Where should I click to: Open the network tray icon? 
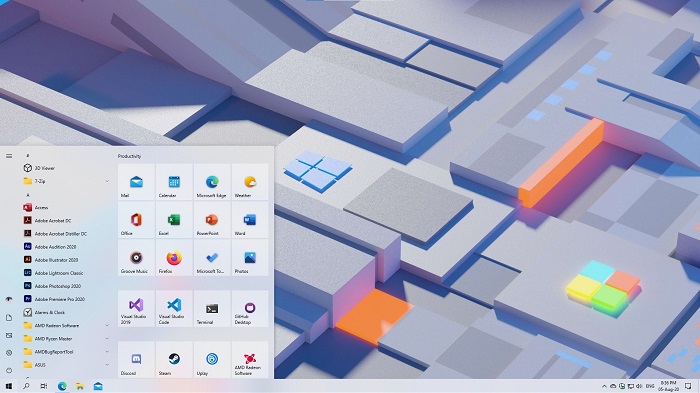[630, 386]
